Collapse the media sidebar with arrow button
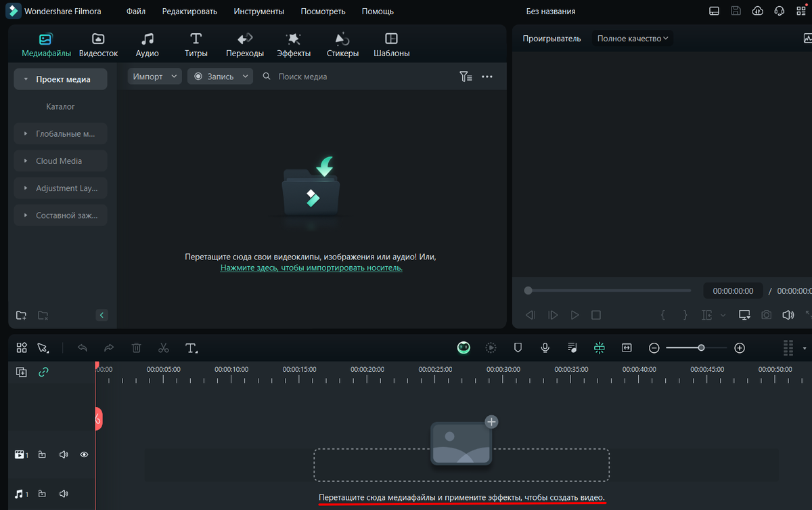The width and height of the screenshot is (812, 510). pos(102,315)
